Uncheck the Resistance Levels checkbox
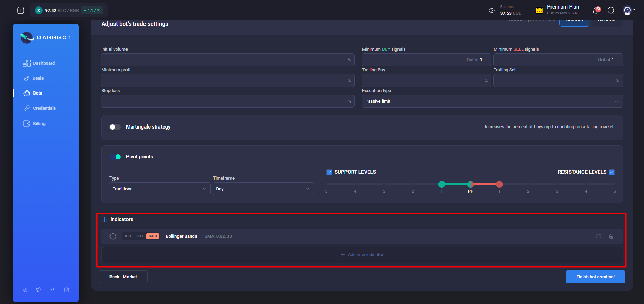The image size is (644, 304). point(612,172)
